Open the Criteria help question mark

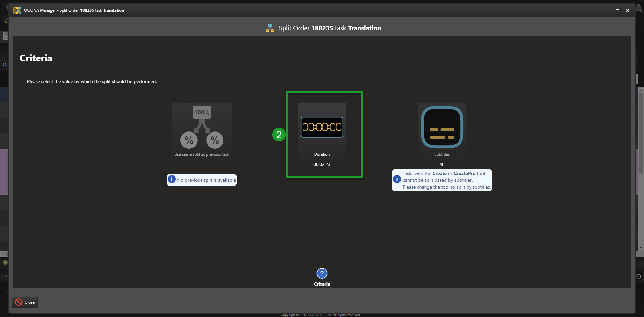coord(322,273)
